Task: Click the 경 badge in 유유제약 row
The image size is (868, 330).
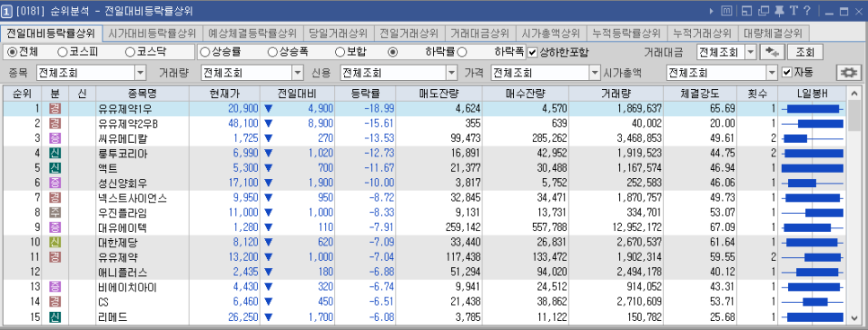Action: 55,257
